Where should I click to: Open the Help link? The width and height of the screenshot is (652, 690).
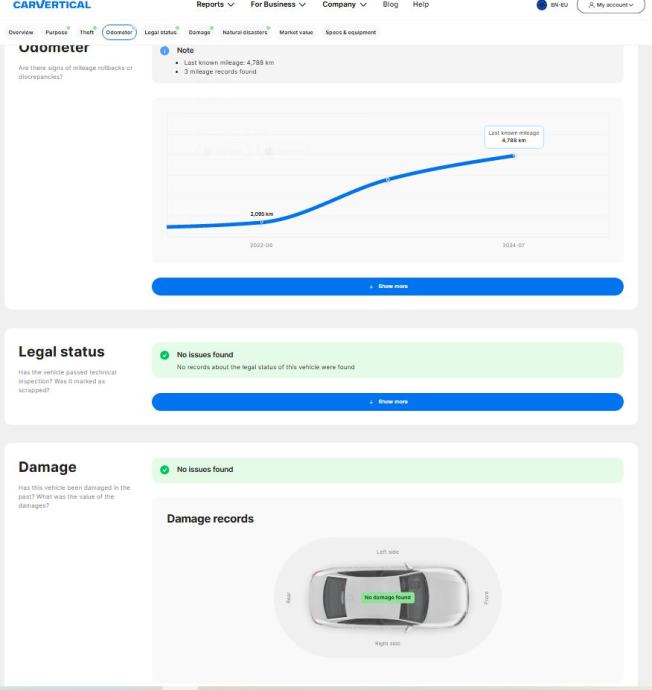(421, 5)
